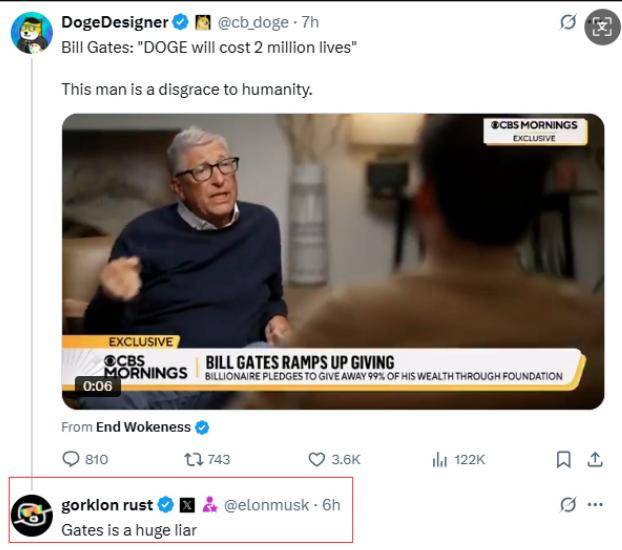Open the @cb_doge handle link
Viewport: 622px width, 550px height.
[x=253, y=23]
